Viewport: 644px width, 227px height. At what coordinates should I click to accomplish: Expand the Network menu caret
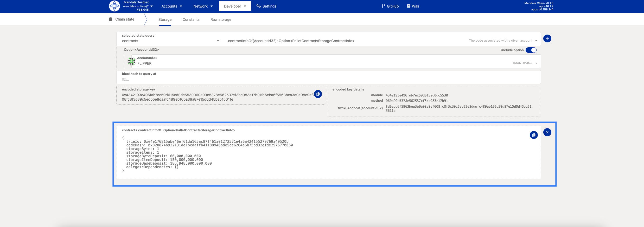pos(212,6)
